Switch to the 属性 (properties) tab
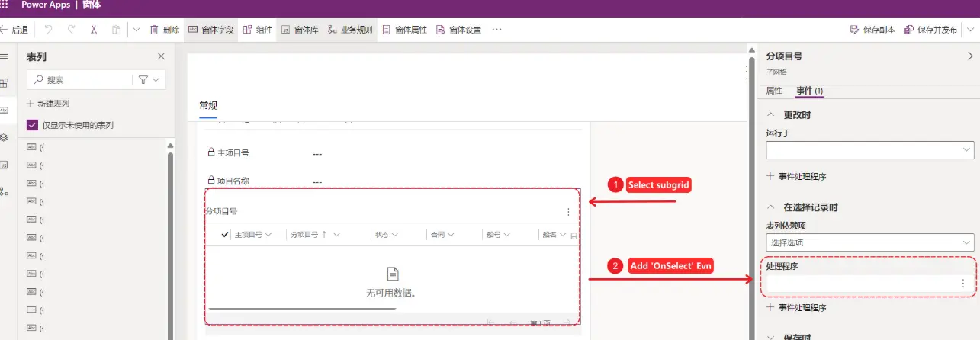The width and height of the screenshot is (980, 340). (774, 91)
